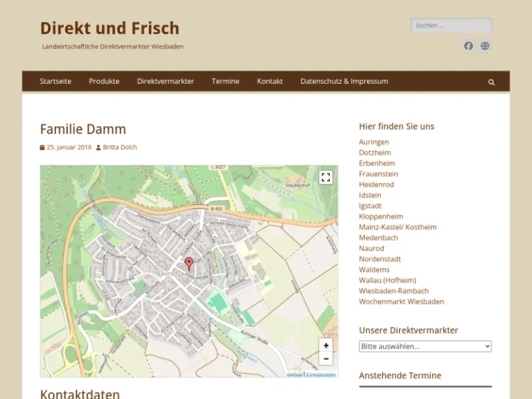The image size is (532, 399).
Task: Open Datenschutz & Impressum menu item
Action: [344, 82]
